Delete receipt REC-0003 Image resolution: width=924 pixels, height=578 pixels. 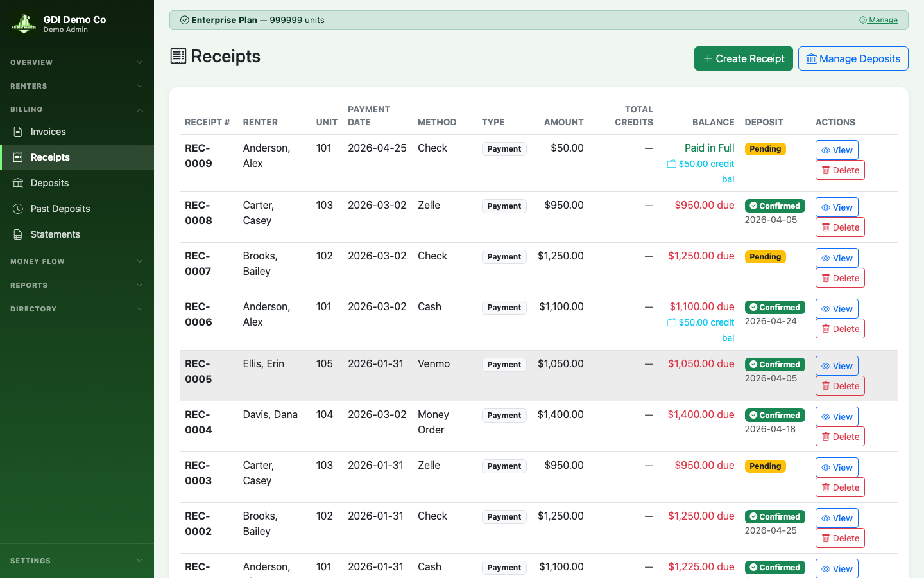pyautogui.click(x=840, y=487)
